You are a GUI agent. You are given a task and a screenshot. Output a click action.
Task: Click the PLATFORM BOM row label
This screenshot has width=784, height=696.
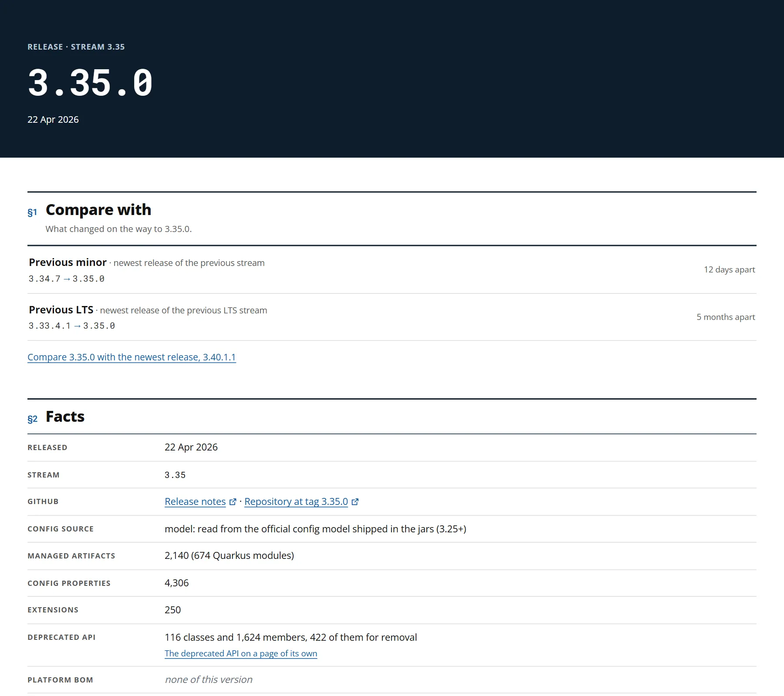pyautogui.click(x=61, y=680)
